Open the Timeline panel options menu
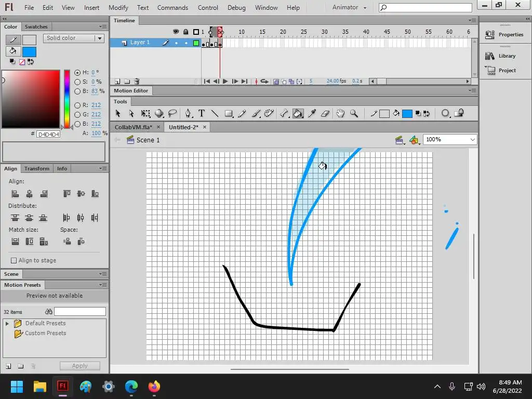 (472, 20)
